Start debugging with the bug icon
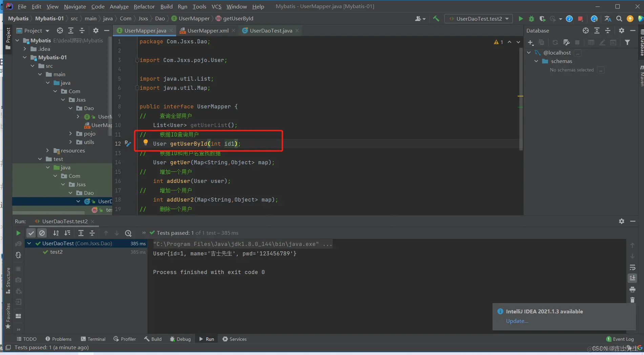This screenshot has width=644, height=355. 531,19
